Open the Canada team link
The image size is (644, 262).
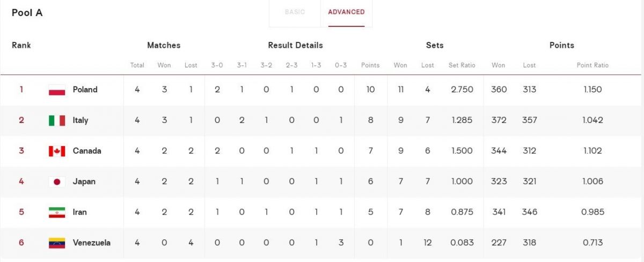pos(87,151)
